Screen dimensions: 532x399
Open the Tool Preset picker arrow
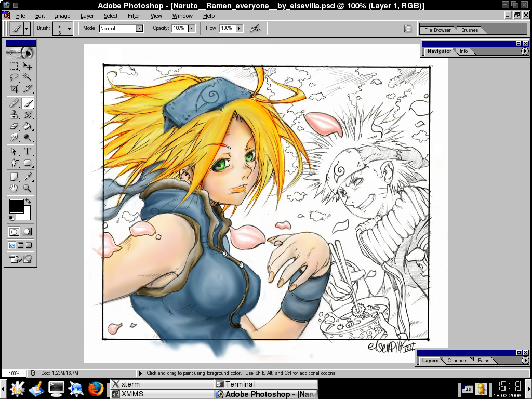(x=27, y=29)
